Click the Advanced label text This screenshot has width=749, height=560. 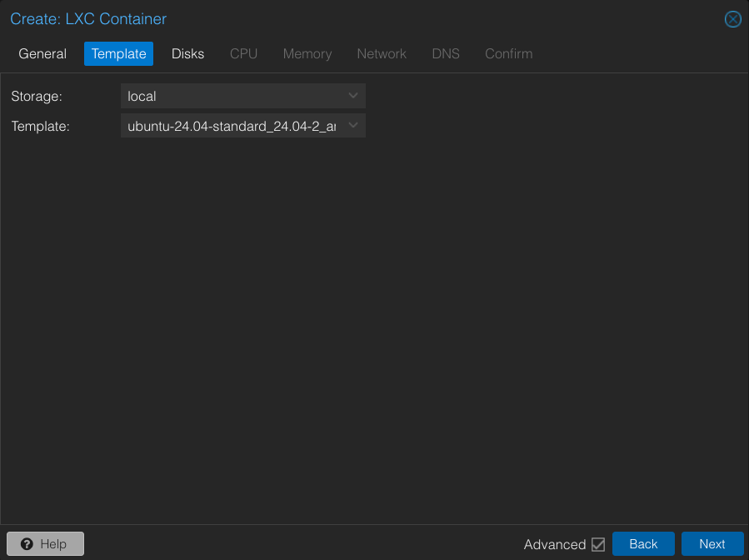[x=555, y=544]
